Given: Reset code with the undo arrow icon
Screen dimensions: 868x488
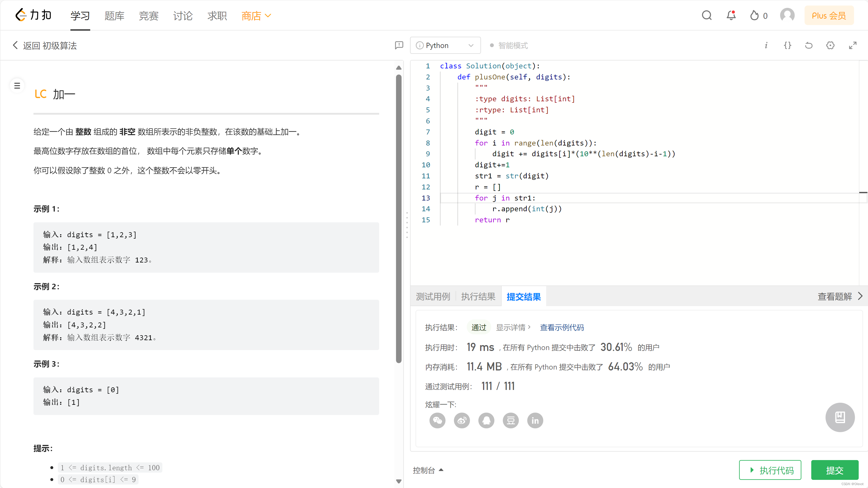Looking at the screenshot, I should (x=809, y=45).
